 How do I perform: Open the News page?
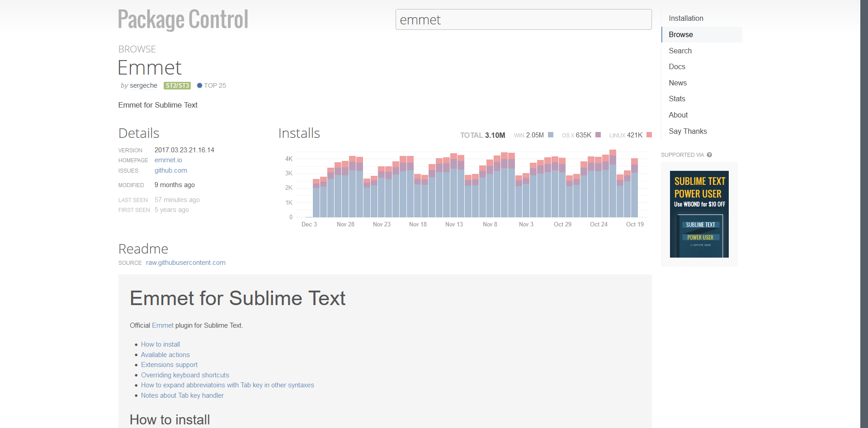click(x=678, y=83)
